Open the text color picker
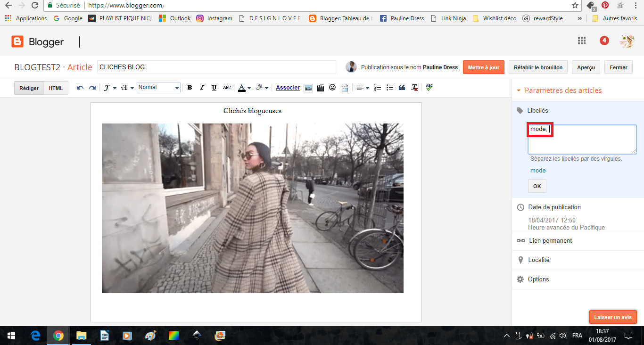The width and height of the screenshot is (644, 345). click(x=244, y=88)
